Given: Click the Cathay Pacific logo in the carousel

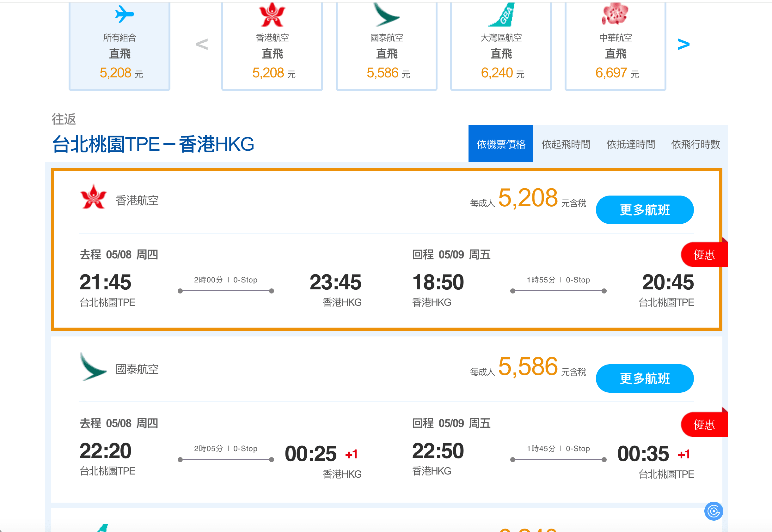Looking at the screenshot, I should pyautogui.click(x=386, y=15).
